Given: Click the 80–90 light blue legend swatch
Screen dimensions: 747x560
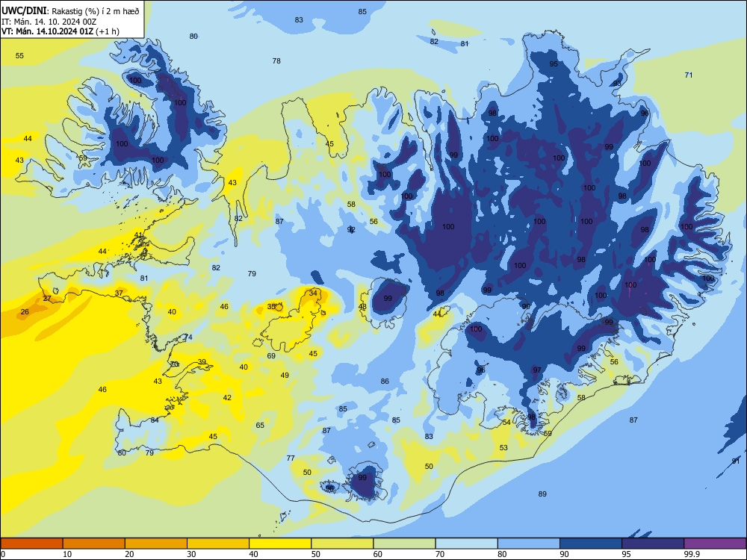Looking at the screenshot, I should 529,544.
